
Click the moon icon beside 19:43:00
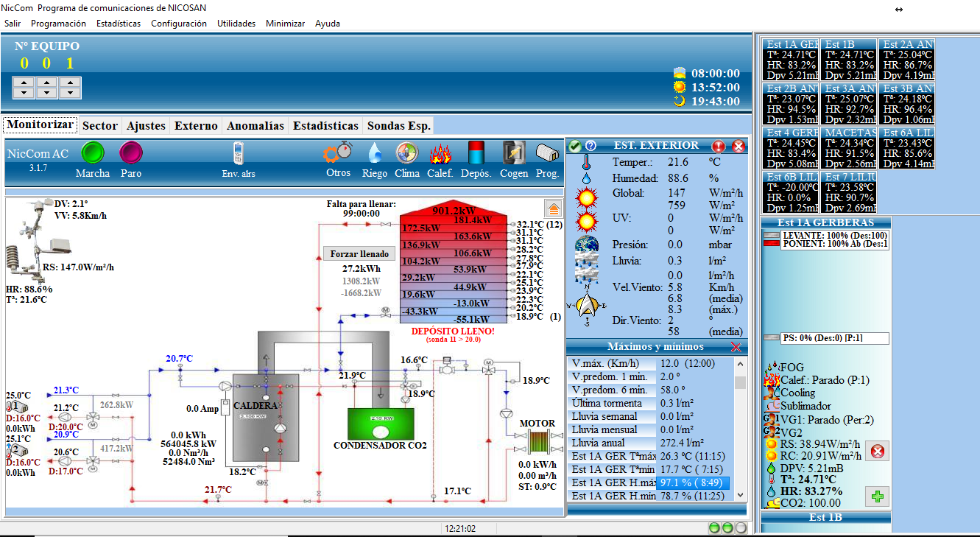(680, 101)
